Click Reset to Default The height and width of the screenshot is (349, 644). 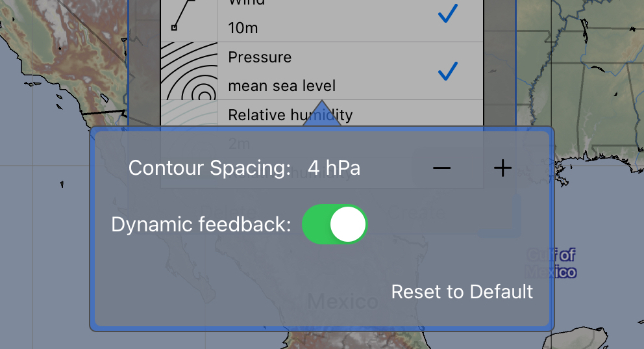point(462,292)
